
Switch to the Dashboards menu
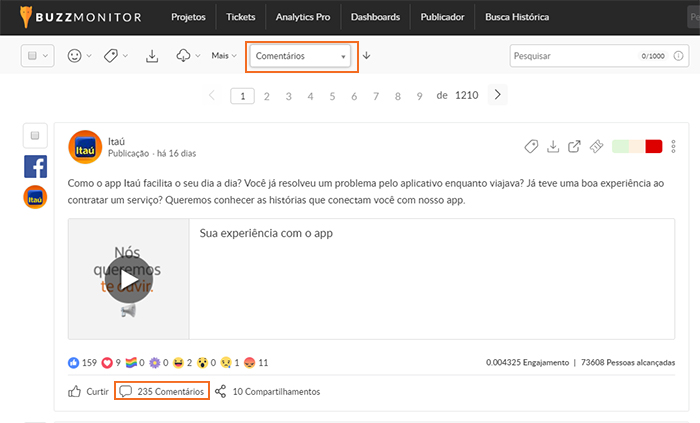(x=375, y=17)
